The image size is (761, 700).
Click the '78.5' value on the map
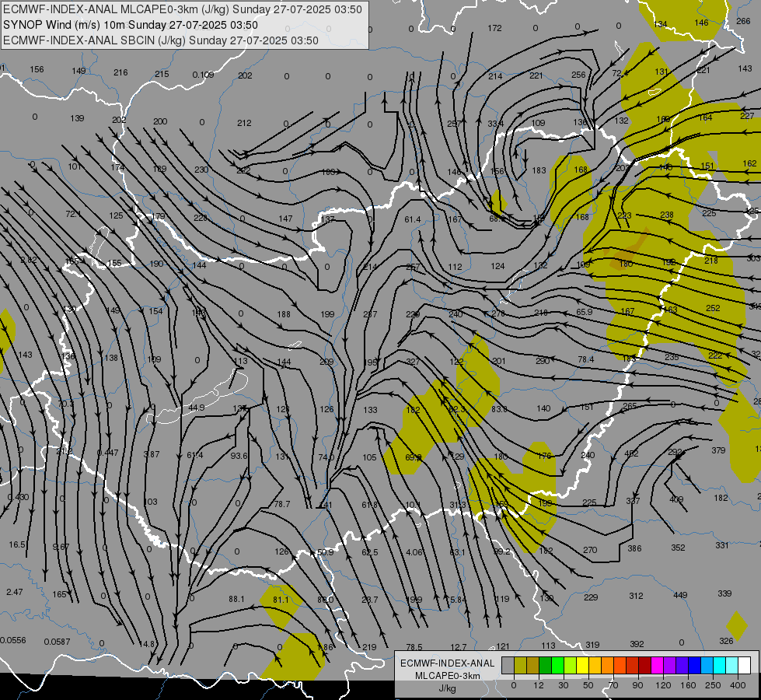tap(414, 647)
